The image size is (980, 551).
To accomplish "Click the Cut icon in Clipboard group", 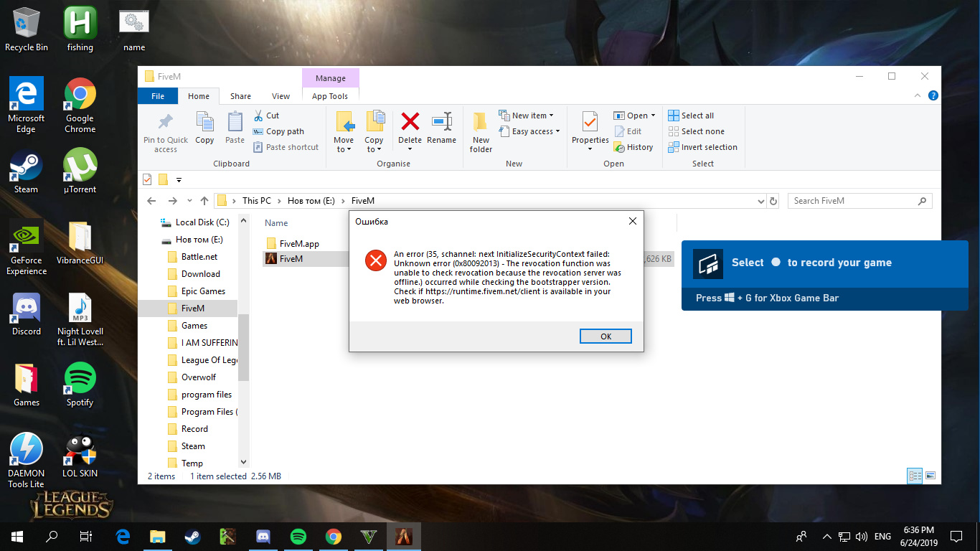I will [259, 116].
